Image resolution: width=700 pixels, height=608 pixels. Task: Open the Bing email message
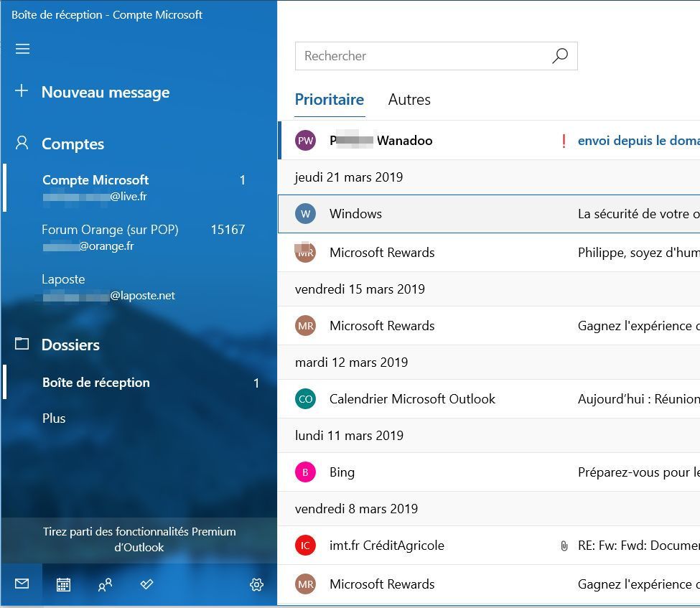point(488,472)
